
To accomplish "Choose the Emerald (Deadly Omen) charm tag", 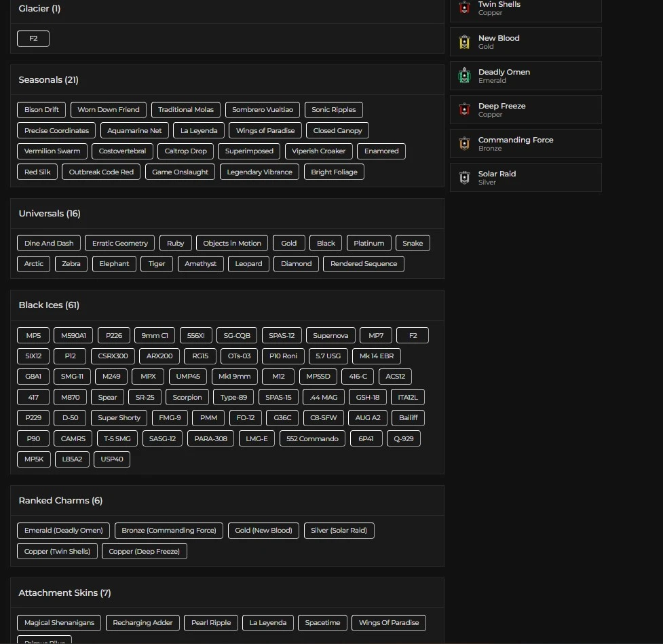I will 64,531.
